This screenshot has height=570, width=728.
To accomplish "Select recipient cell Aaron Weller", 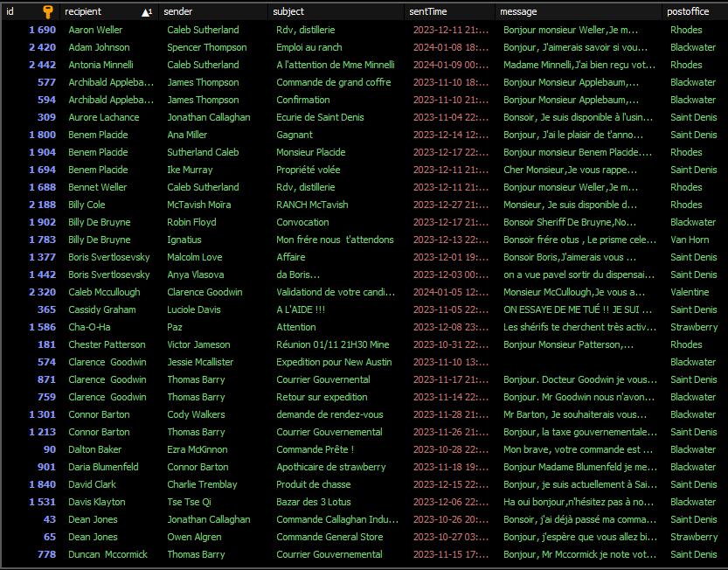I will click(x=95, y=30).
